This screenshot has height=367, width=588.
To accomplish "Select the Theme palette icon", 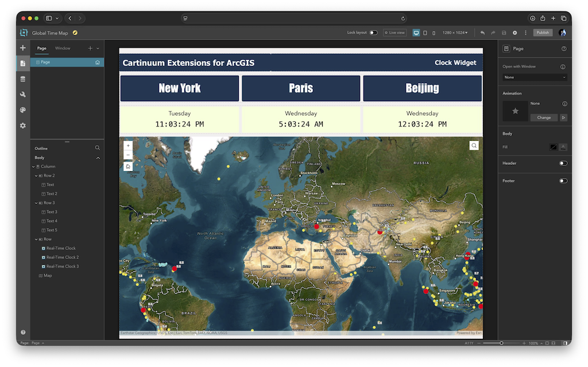I will point(23,109).
